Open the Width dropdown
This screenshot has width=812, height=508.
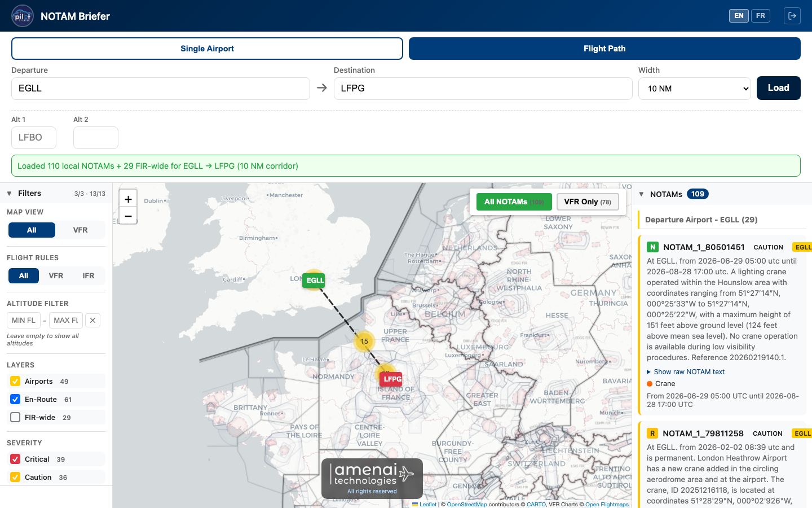(x=694, y=89)
